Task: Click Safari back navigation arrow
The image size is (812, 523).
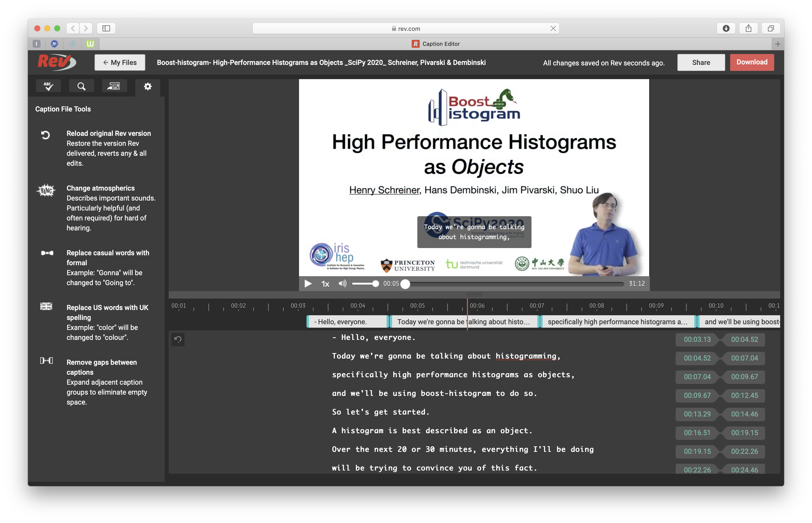Action: click(73, 28)
